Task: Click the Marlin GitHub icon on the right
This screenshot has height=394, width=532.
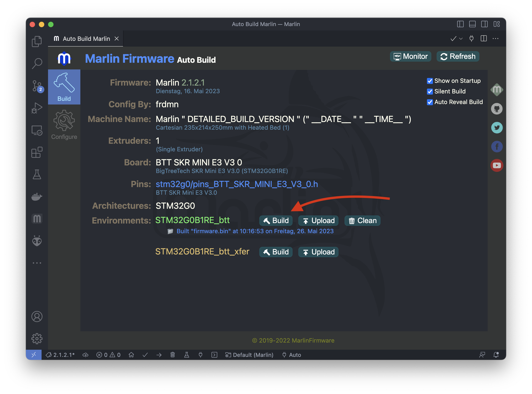Action: (497, 109)
